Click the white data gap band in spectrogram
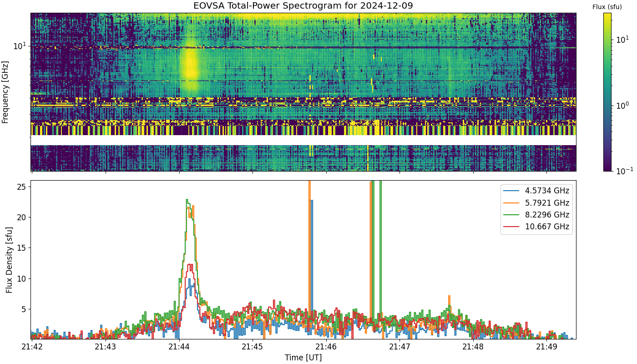Viewport: 637px width, 364px height. click(x=303, y=140)
